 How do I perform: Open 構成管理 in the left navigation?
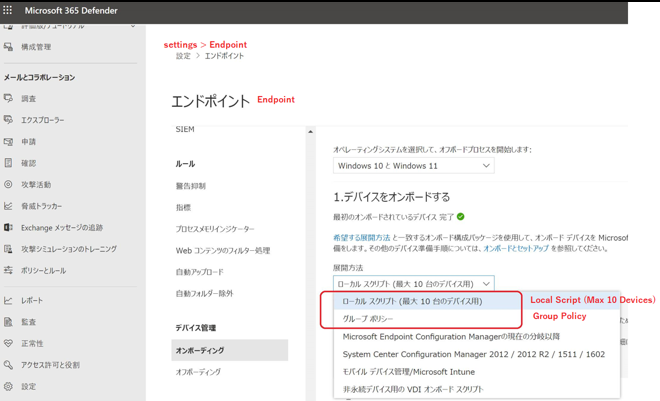(36, 47)
